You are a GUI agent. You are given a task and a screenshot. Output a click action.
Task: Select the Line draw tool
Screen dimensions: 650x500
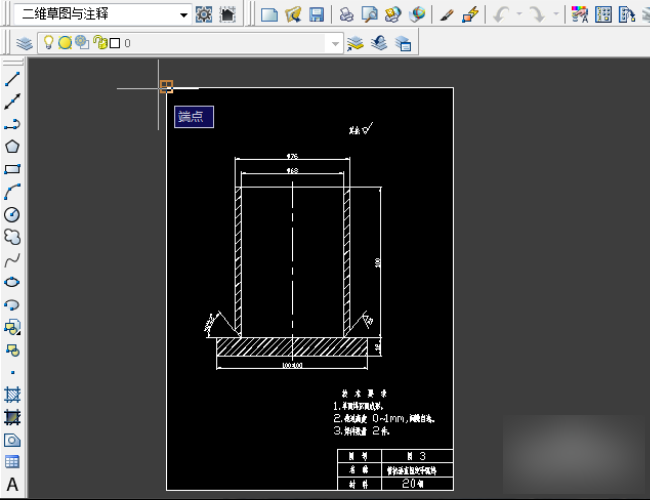(x=12, y=79)
